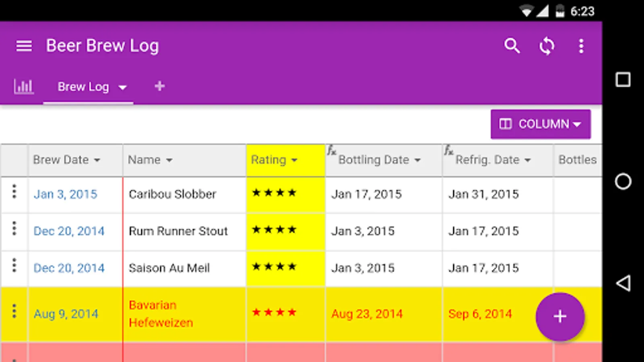This screenshot has height=362, width=644.
Task: Select the Saison Au Meil name cell
Action: click(169, 268)
